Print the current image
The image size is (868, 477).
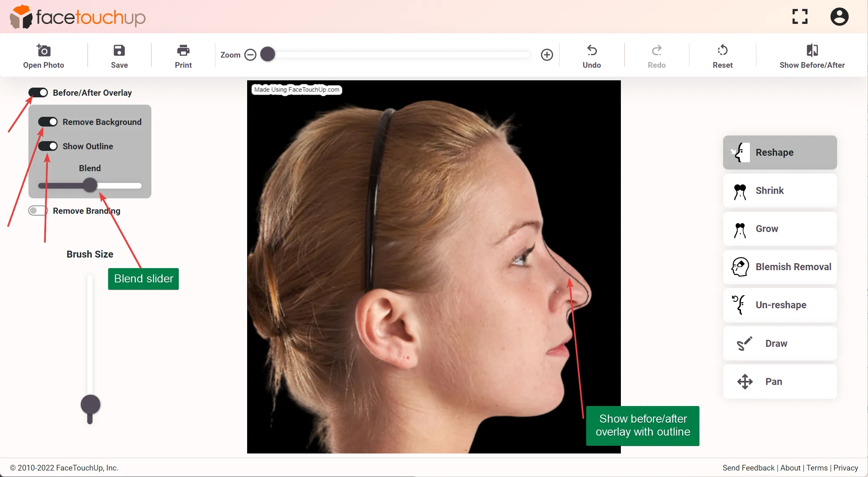pyautogui.click(x=183, y=55)
